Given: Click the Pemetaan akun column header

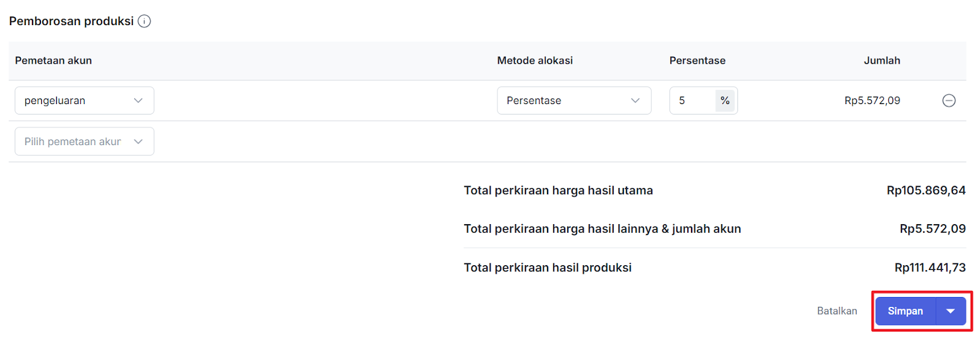Looking at the screenshot, I should [53, 61].
